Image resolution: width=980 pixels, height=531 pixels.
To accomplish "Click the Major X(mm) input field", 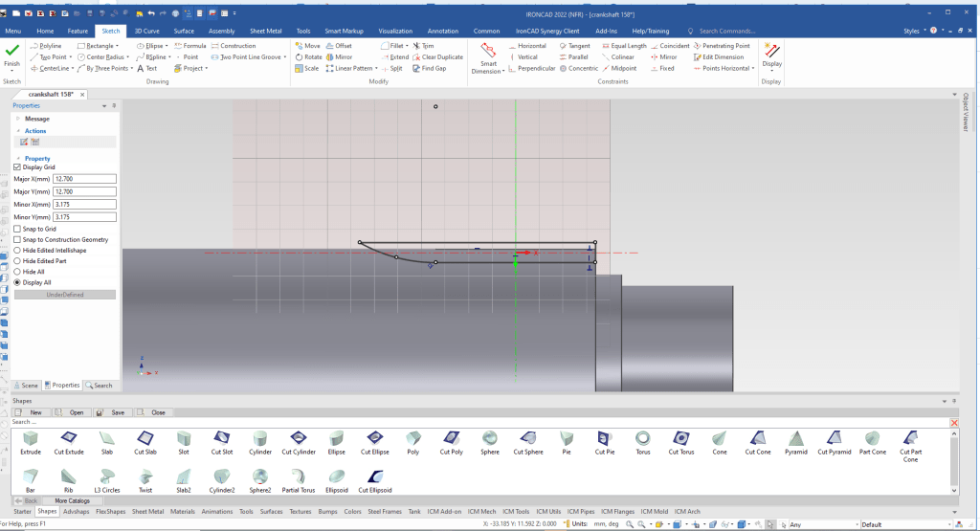I will pyautogui.click(x=85, y=178).
